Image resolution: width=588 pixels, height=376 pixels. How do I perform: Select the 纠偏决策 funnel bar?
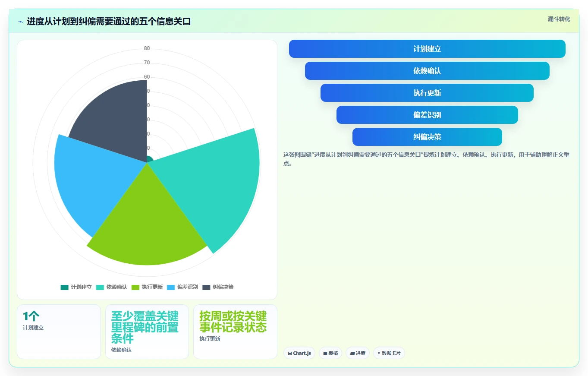coord(427,137)
